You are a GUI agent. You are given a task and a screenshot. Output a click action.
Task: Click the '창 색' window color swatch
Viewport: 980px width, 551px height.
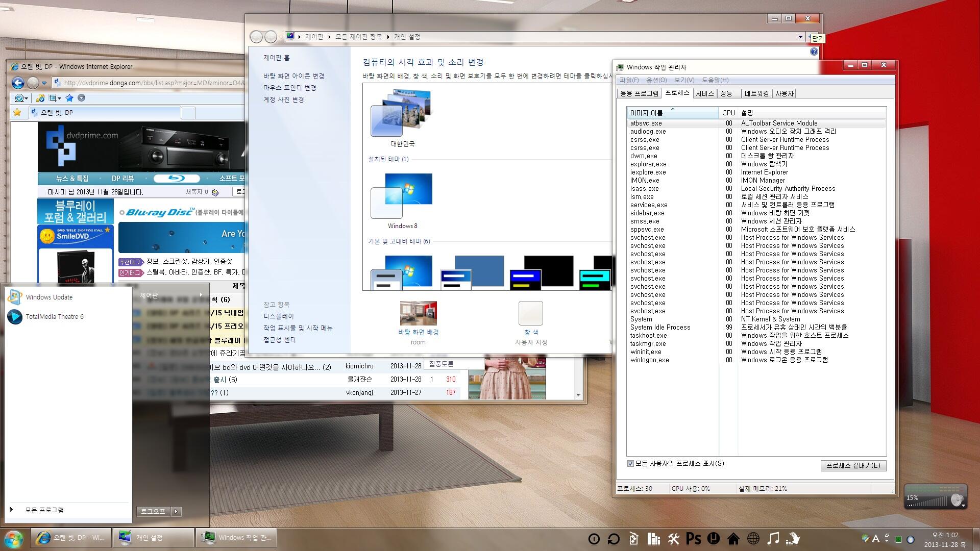point(531,313)
